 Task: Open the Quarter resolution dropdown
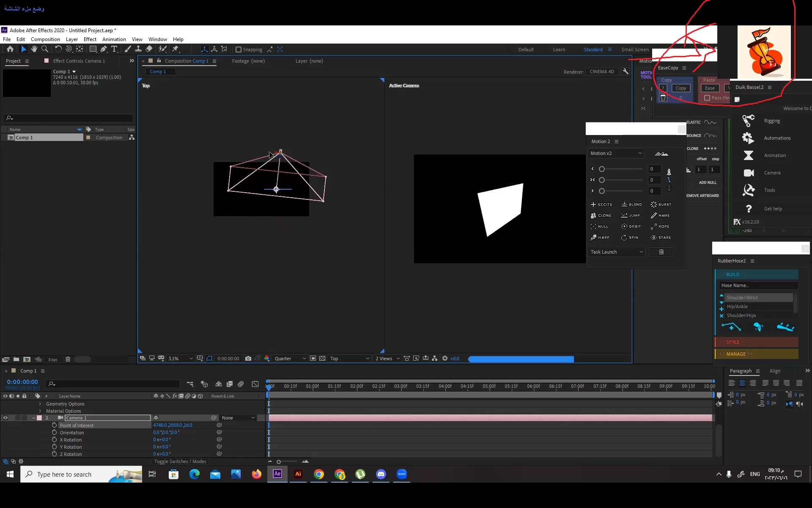pos(290,359)
